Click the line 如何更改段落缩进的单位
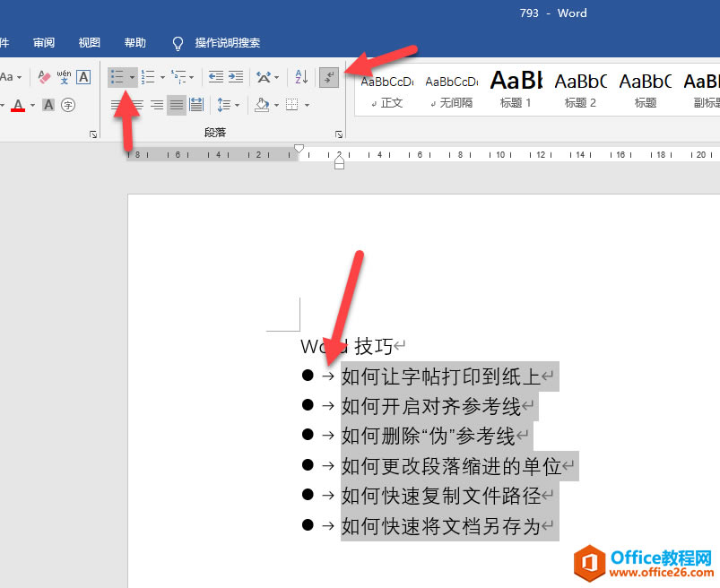The image size is (720, 588). (451, 466)
